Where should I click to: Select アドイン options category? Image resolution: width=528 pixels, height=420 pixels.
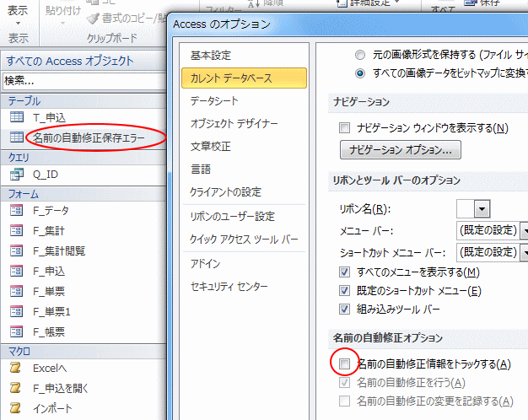click(x=244, y=264)
